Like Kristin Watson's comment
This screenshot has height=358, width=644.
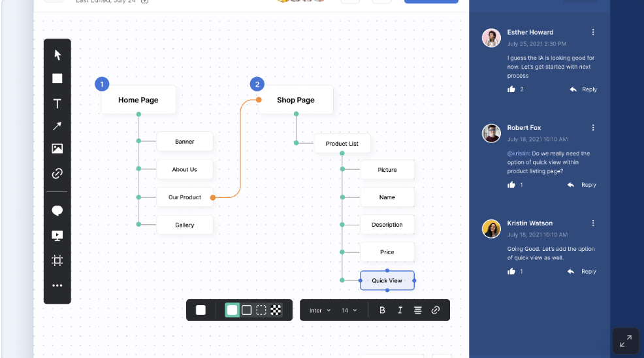click(511, 271)
